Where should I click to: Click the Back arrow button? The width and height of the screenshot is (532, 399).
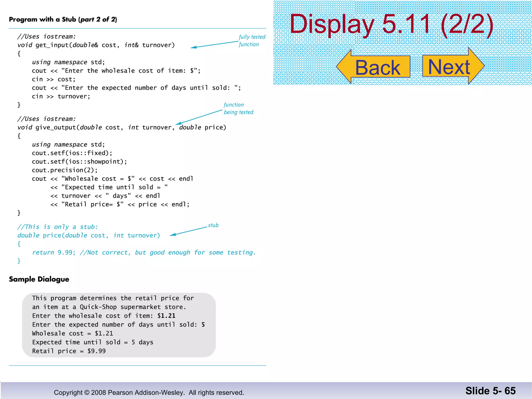pos(373,66)
